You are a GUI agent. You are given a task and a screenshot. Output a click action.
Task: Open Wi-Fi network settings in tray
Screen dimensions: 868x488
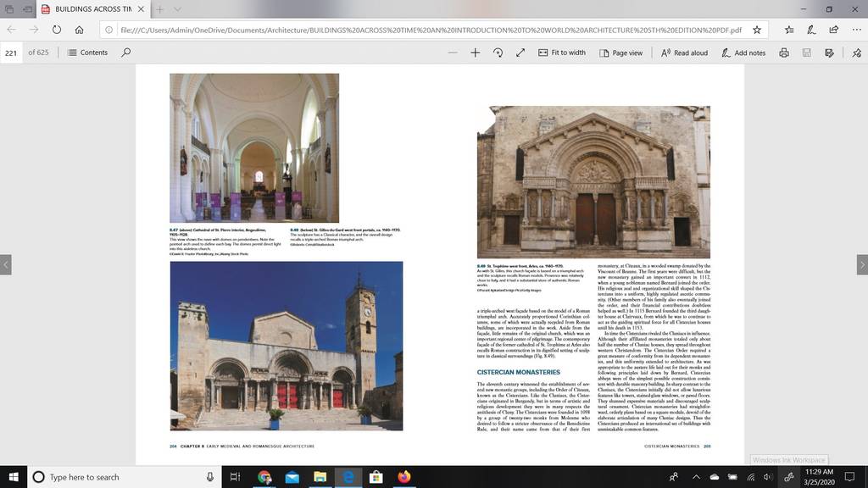tap(751, 477)
